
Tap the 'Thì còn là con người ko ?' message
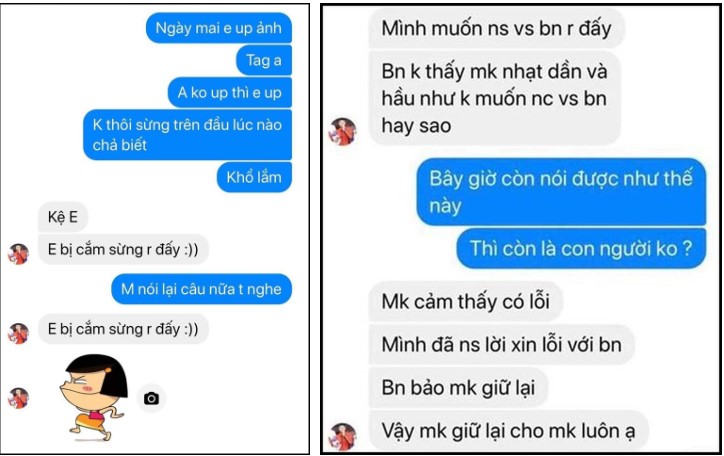(x=581, y=248)
